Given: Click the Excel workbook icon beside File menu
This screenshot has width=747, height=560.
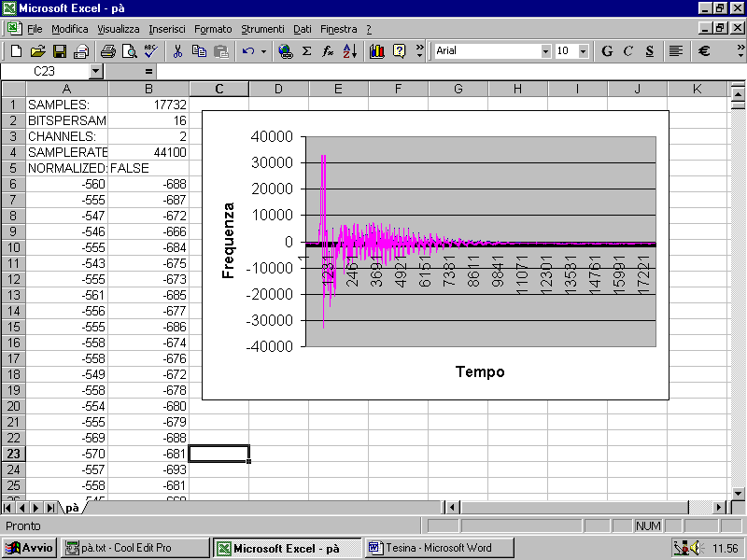Looking at the screenshot, I should [14, 29].
